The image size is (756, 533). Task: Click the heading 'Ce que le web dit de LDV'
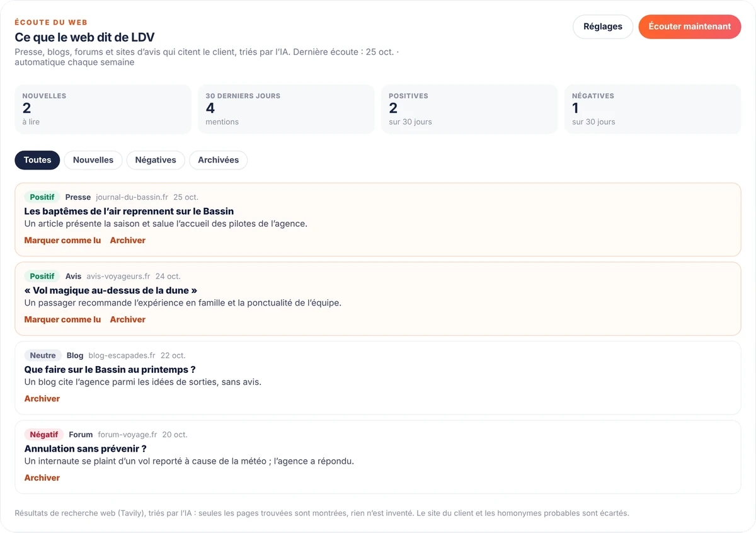[84, 38]
